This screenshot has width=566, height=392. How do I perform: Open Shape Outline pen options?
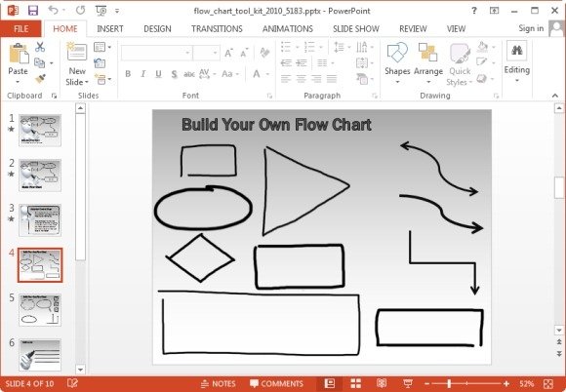click(482, 62)
